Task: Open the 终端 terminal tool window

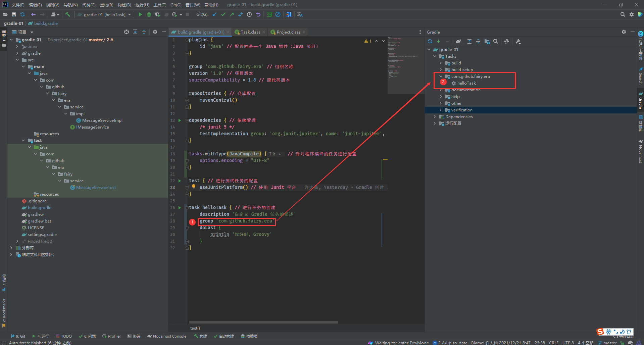Action: (134, 336)
